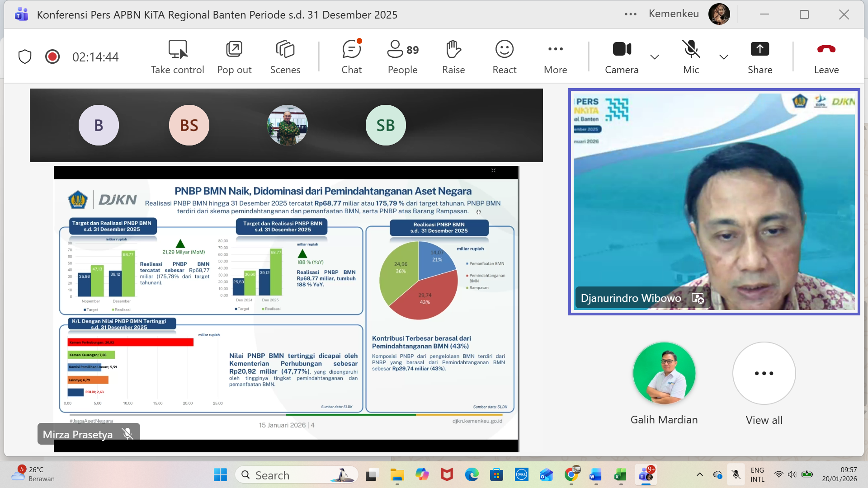Click the recording indicator red dot
The width and height of the screenshot is (868, 488).
(x=52, y=57)
